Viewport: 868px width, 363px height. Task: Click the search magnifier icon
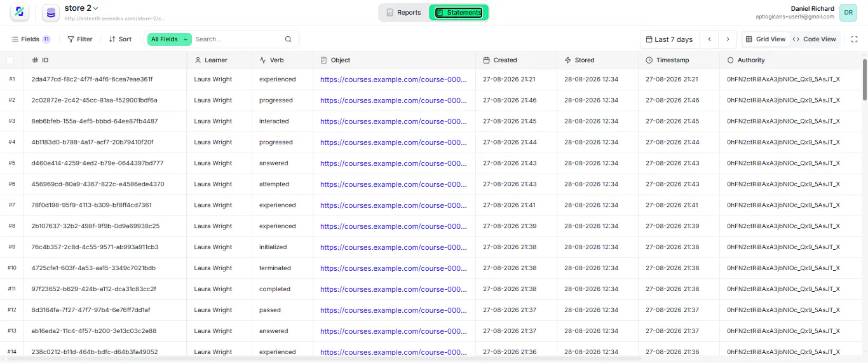(x=288, y=39)
